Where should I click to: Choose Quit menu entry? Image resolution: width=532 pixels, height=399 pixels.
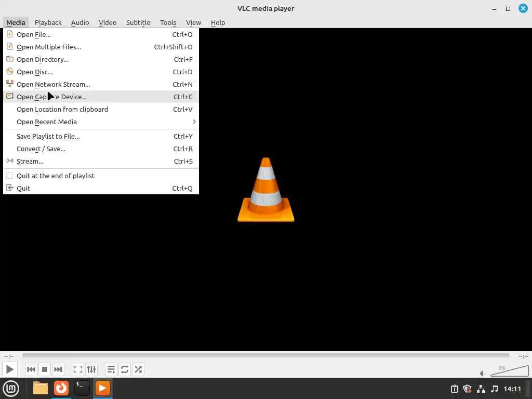[101, 188]
